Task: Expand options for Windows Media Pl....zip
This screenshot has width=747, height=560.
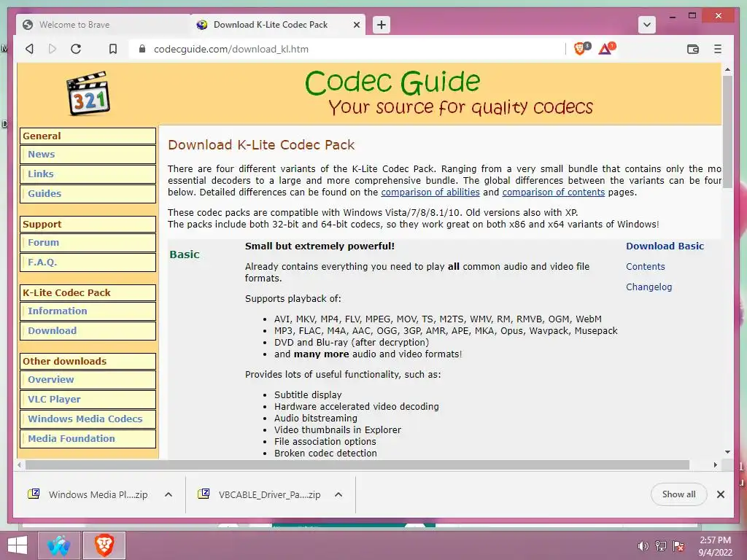Action: pos(169,494)
